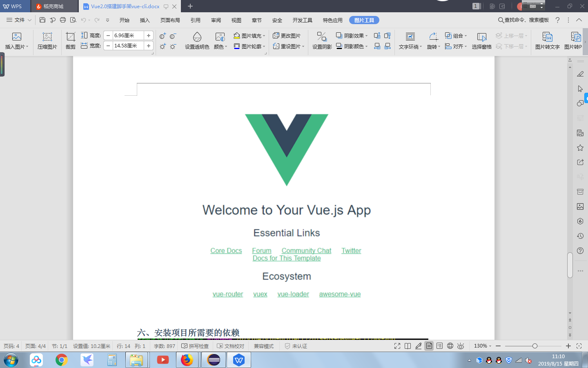588x368 pixels.
Task: Click the 高度 height value input field
Action: point(128,36)
